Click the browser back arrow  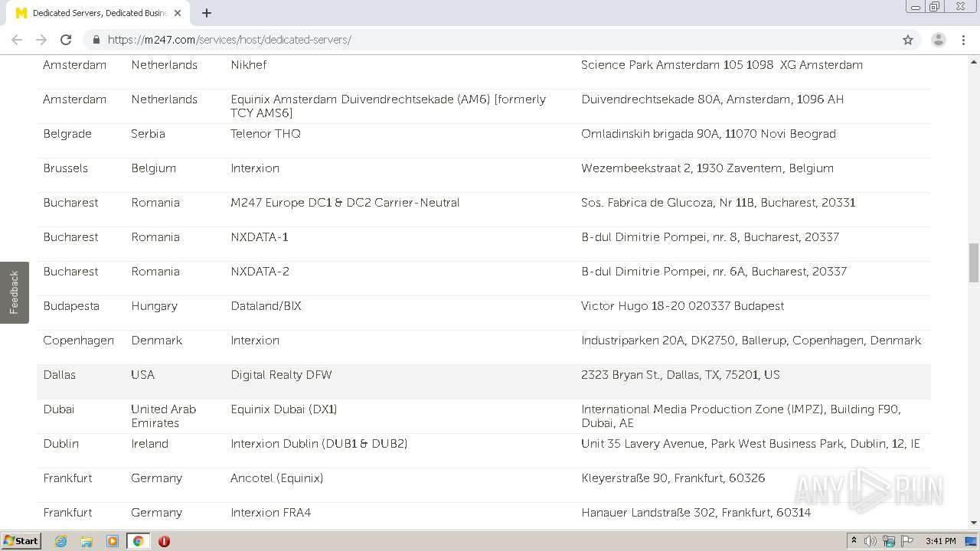coord(17,40)
